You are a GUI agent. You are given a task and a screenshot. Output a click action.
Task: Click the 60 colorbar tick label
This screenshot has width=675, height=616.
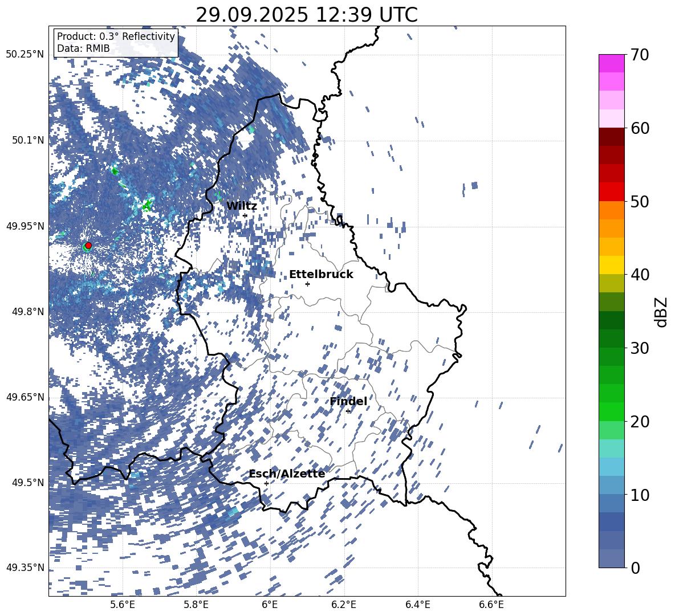(640, 128)
